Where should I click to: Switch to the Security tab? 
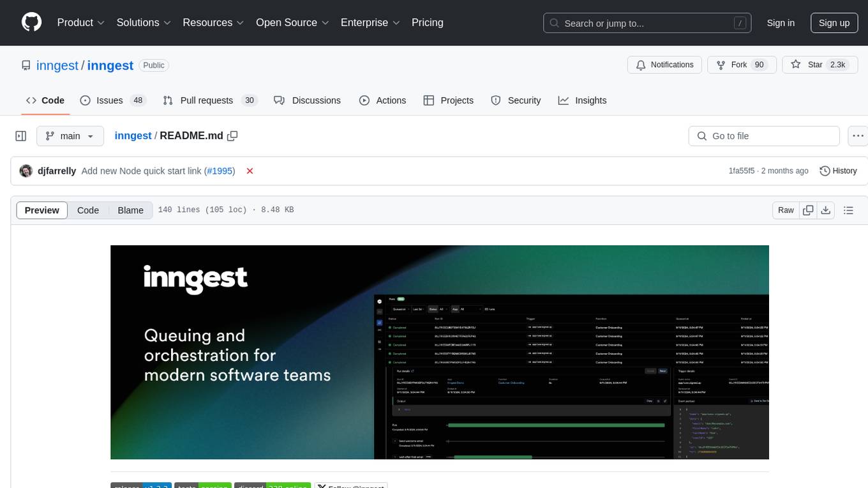(x=516, y=100)
